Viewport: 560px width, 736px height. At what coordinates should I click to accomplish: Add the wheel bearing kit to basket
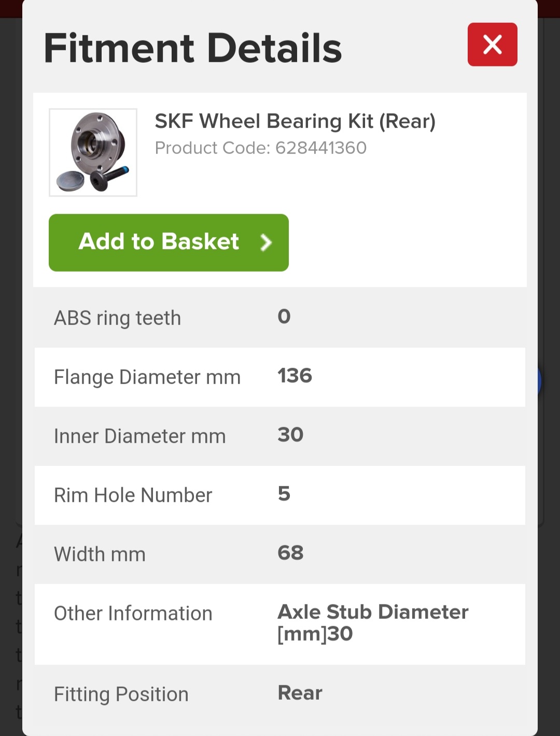pos(169,243)
